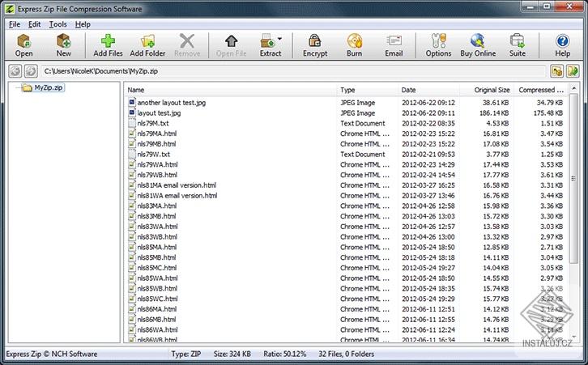Select file nls85MA.html
This screenshot has height=365, width=588.
coord(157,247)
